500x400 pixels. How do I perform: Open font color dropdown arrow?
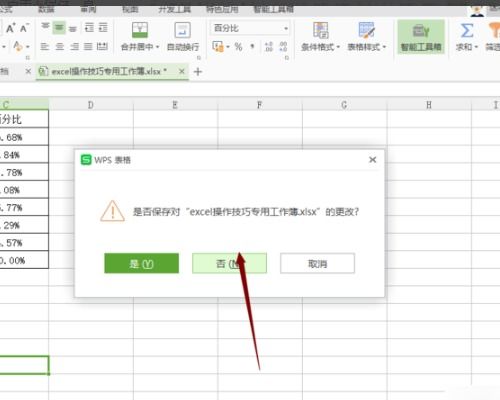pyautogui.click(x=28, y=47)
